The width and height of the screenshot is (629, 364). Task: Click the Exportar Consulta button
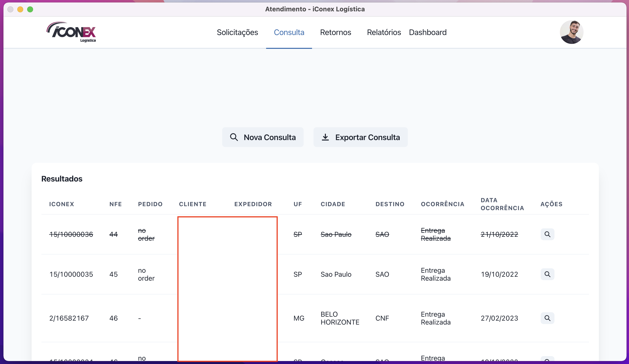coord(360,137)
